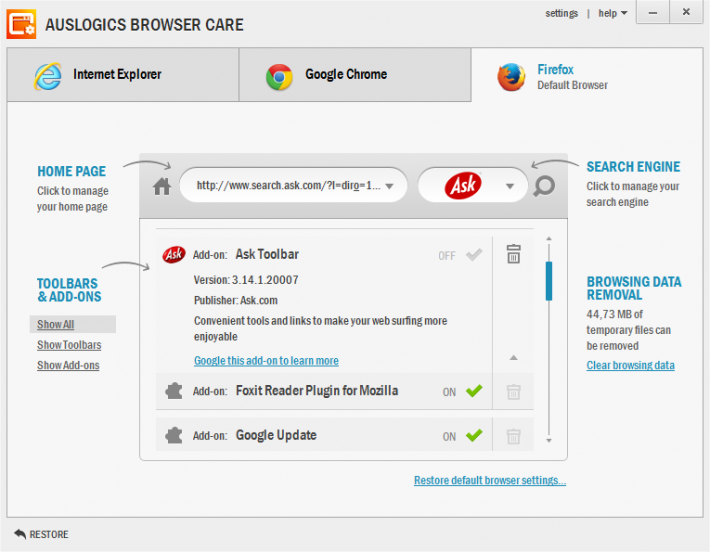Viewport: 710px width, 552px height.
Task: Open Google this add-on to learn more
Action: [266, 360]
